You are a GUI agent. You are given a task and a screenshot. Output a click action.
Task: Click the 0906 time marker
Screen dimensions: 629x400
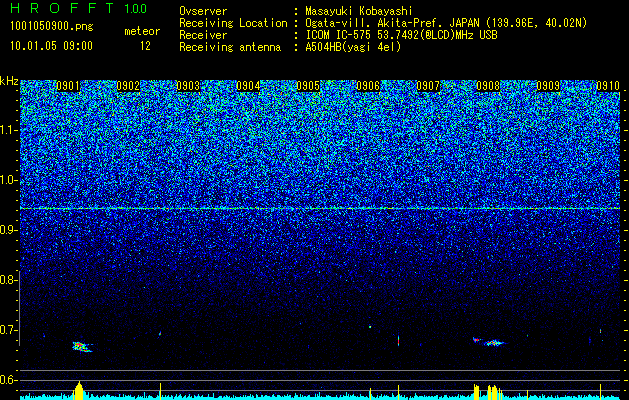(368, 86)
